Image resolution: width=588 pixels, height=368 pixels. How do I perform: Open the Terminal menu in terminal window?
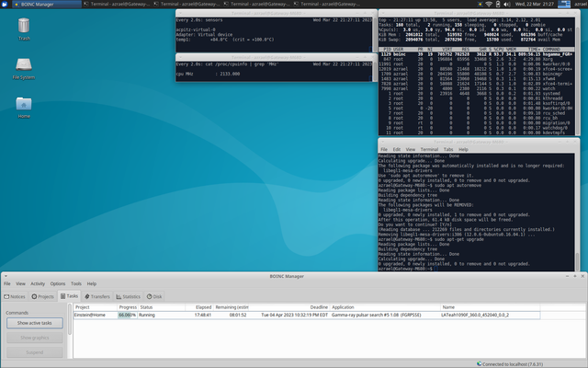[428, 148]
